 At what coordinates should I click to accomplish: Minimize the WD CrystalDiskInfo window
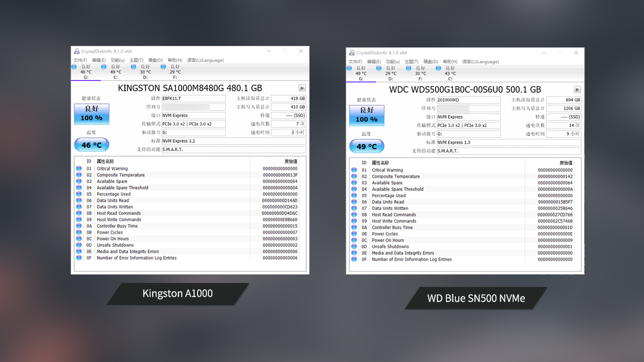544,53
